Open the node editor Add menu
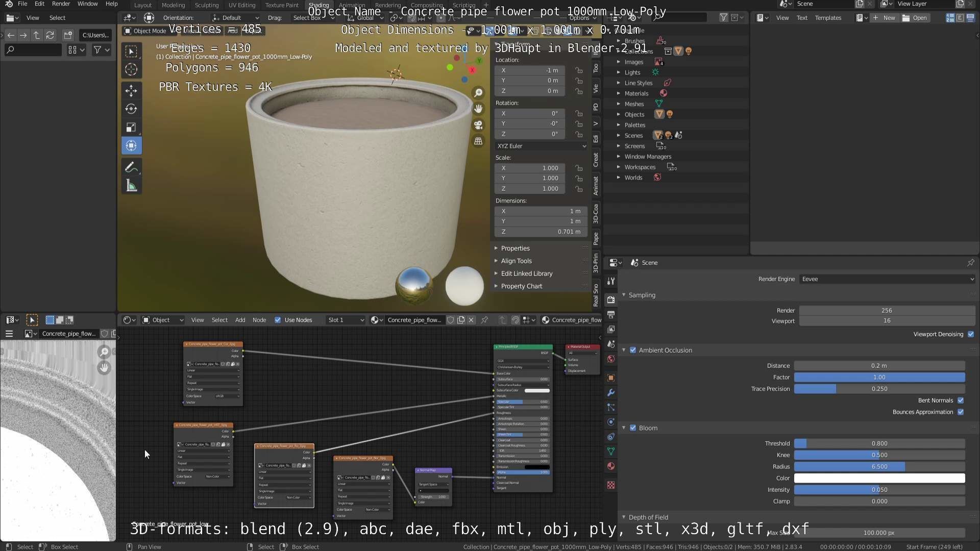This screenshot has width=980, height=551. pos(240,320)
